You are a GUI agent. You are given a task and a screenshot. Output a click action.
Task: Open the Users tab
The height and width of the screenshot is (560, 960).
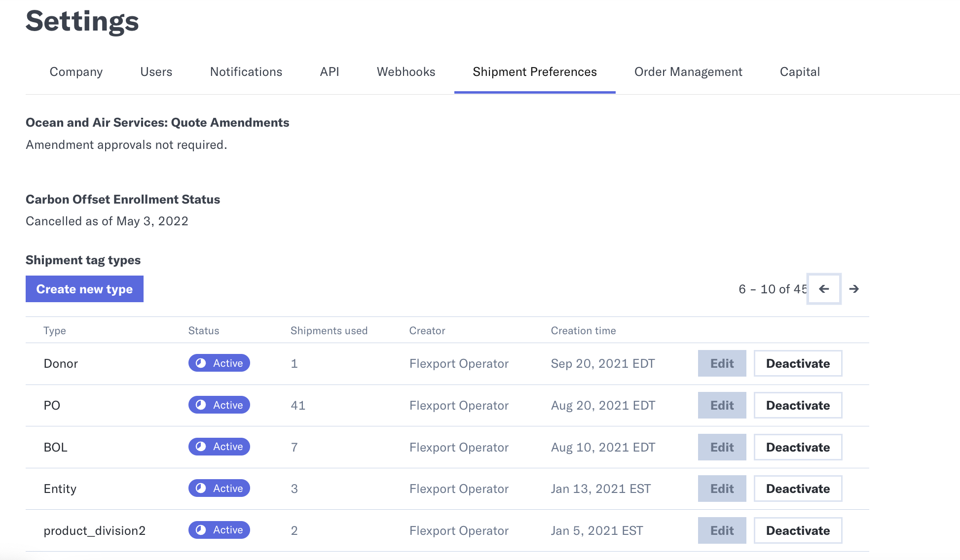coord(156,72)
